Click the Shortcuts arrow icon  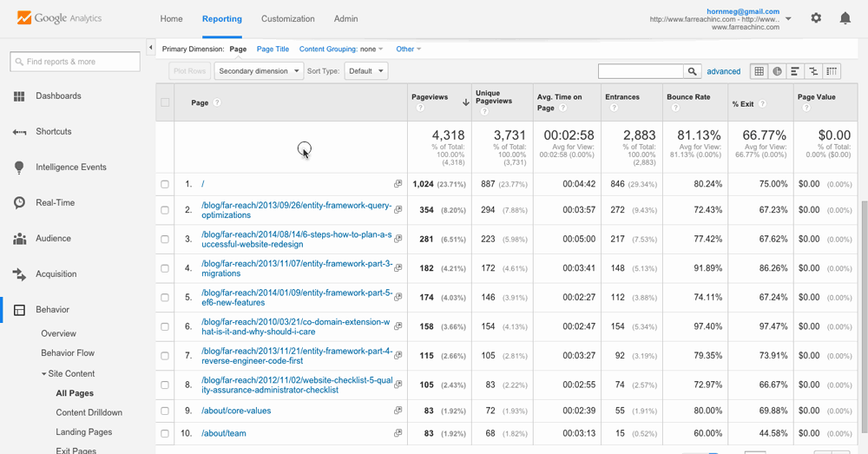pyautogui.click(x=19, y=132)
